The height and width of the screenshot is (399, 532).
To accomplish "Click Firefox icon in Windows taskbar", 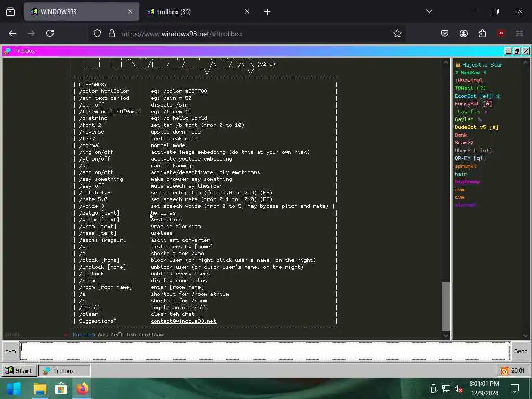I will point(83,389).
